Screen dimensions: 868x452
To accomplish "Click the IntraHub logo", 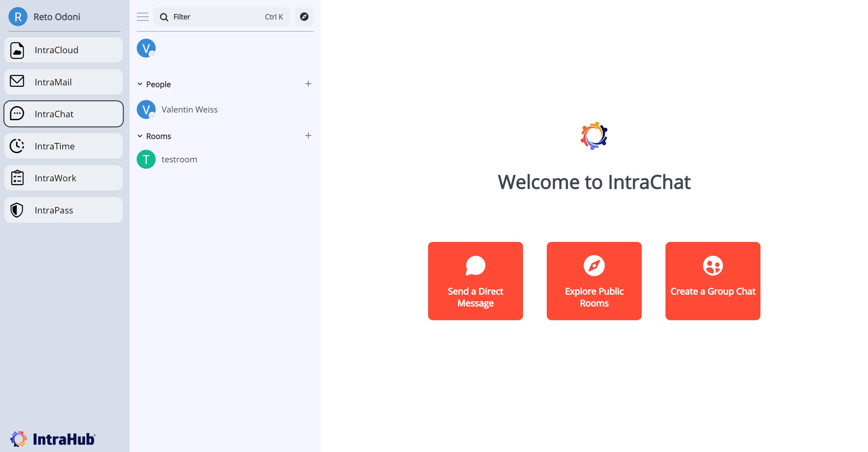I will (x=53, y=439).
